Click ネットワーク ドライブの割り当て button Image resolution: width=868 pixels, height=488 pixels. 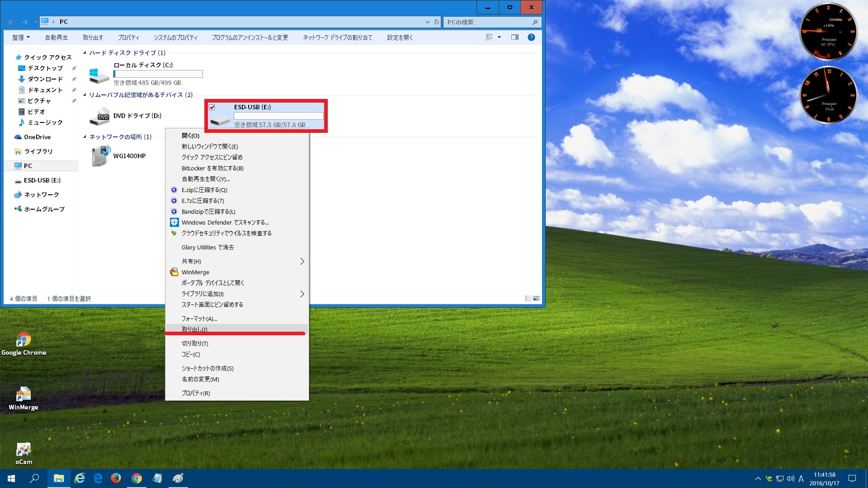click(x=338, y=38)
